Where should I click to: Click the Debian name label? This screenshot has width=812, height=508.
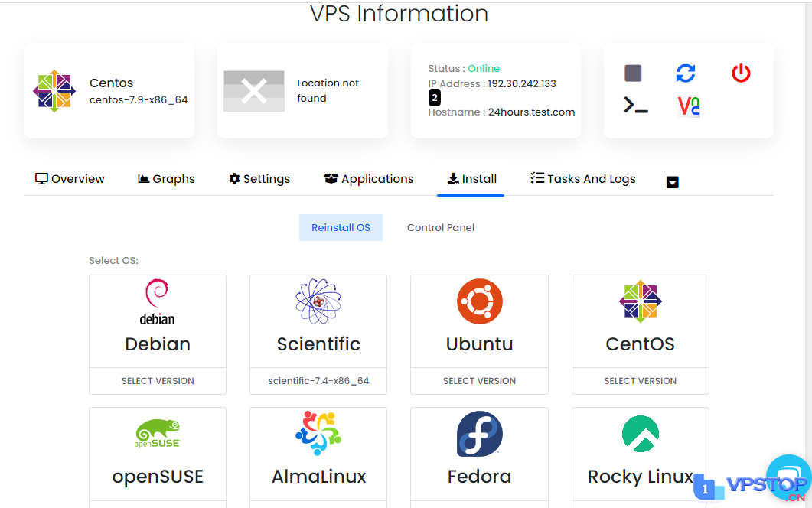coord(158,344)
